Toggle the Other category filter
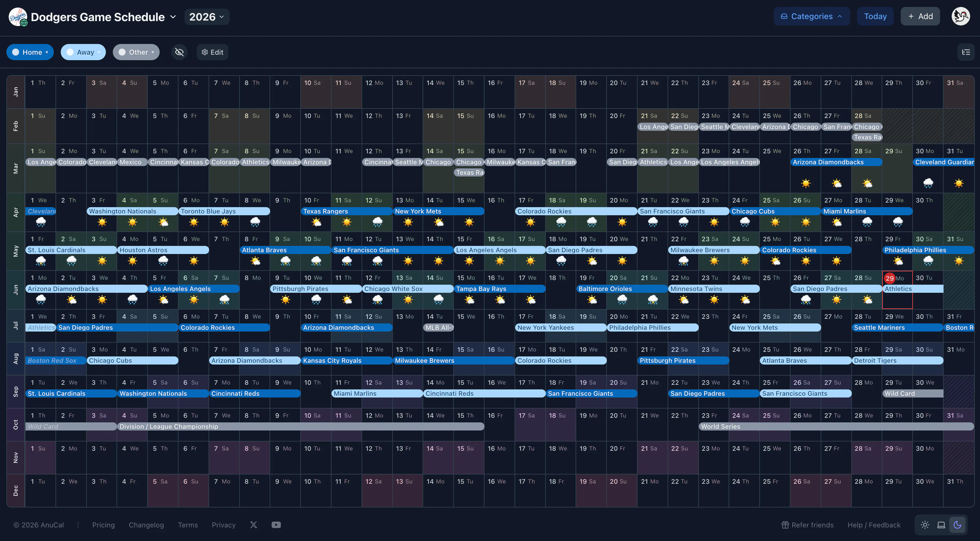 tap(136, 52)
